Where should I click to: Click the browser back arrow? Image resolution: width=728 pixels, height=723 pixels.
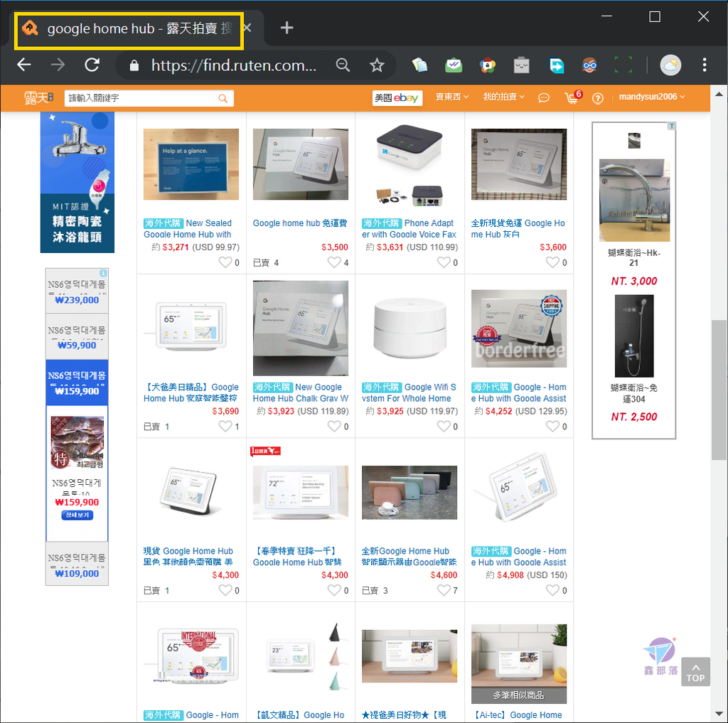24,65
